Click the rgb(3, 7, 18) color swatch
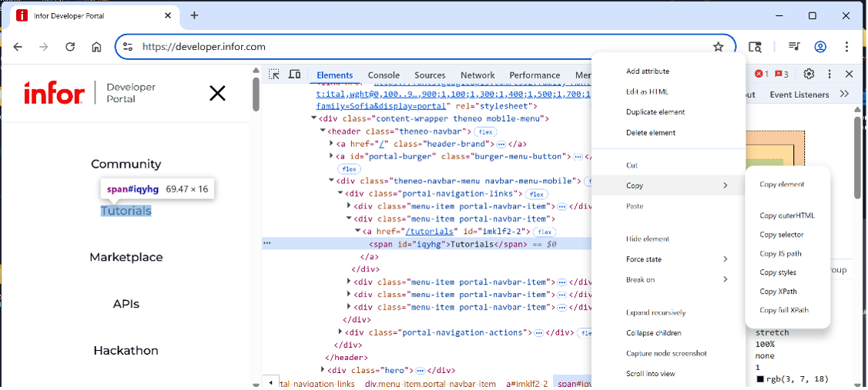The height and width of the screenshot is (390, 868). pyautogui.click(x=760, y=378)
